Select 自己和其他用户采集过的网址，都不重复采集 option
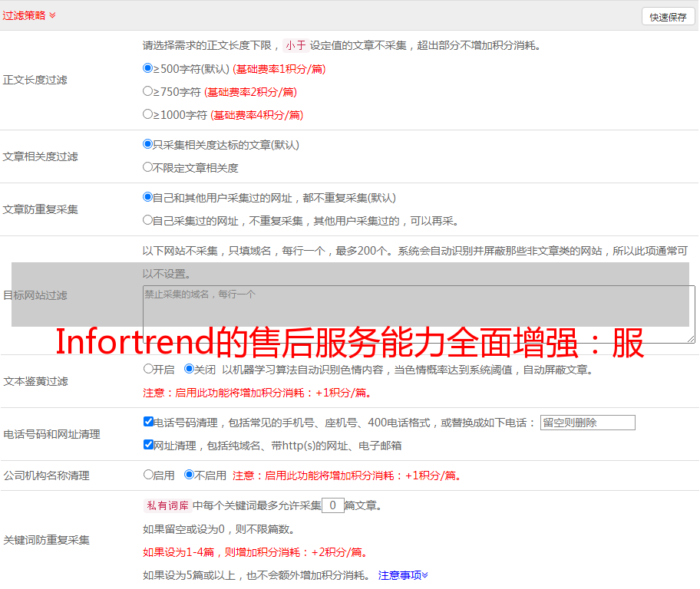700x589 pixels. (x=147, y=197)
